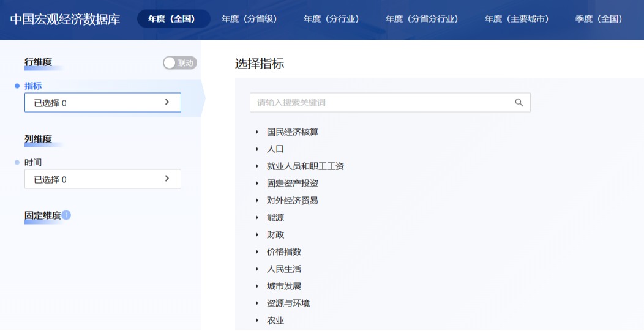Click the 价格指数 indicator item
The height and width of the screenshot is (331, 644).
(284, 252)
